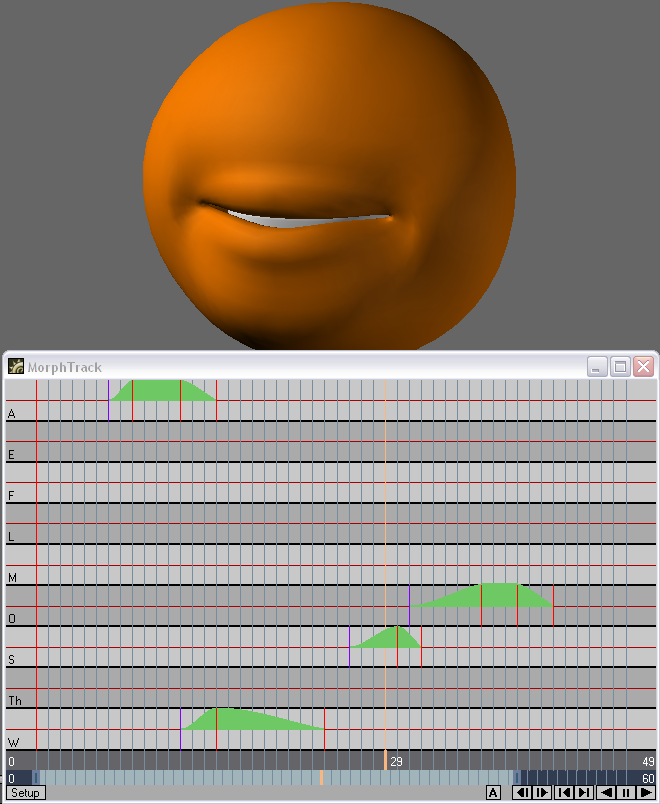Screen dimensions: 660x804
Task: Jump to the next key
Action: click(x=584, y=793)
